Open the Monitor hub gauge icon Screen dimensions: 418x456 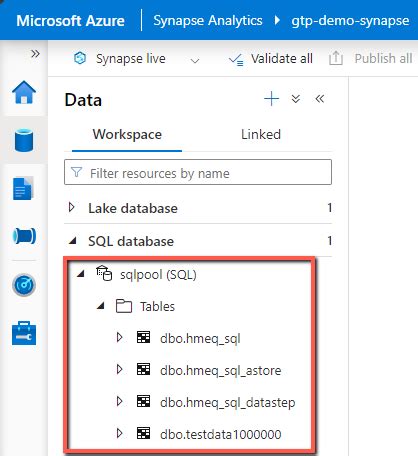point(24,285)
